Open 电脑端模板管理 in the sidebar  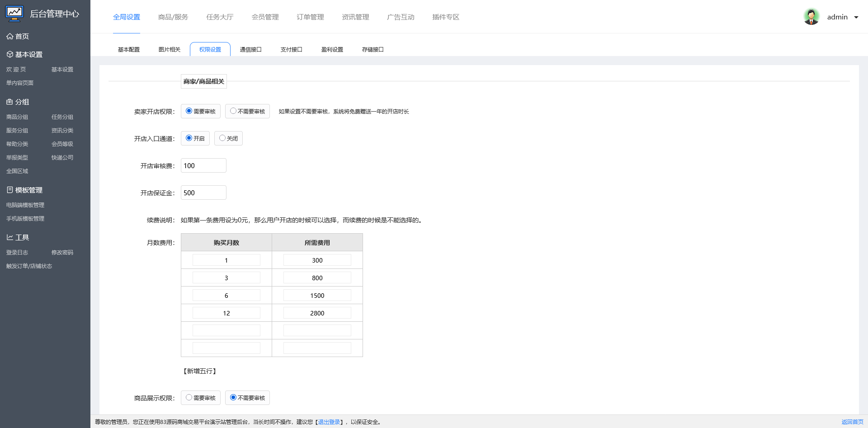point(25,205)
